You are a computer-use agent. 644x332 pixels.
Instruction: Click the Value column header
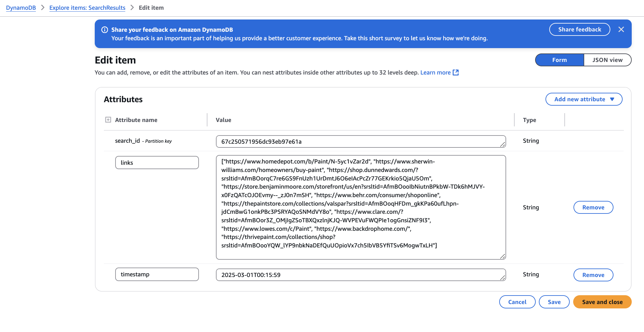(x=223, y=120)
